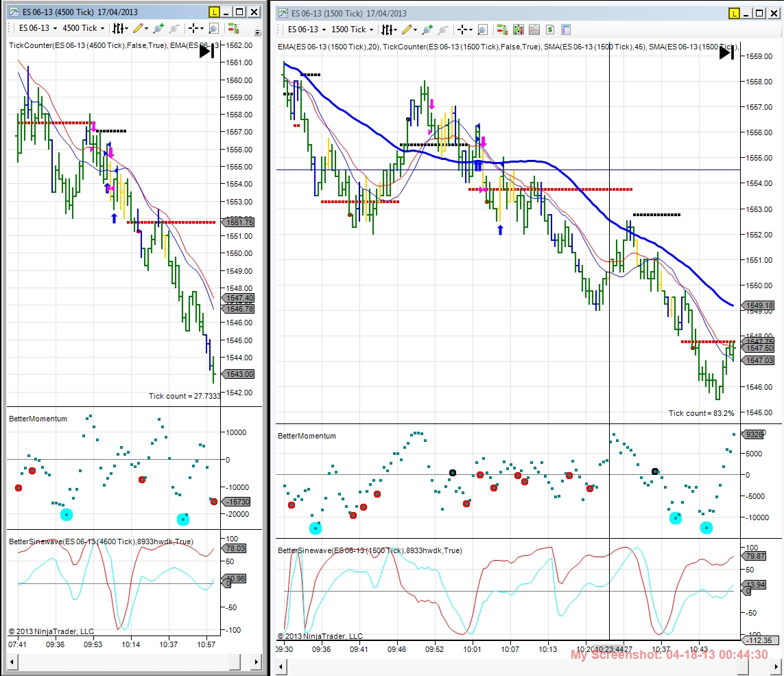Click 79.87 sinewave value marker in 1500 Tick

click(x=754, y=556)
